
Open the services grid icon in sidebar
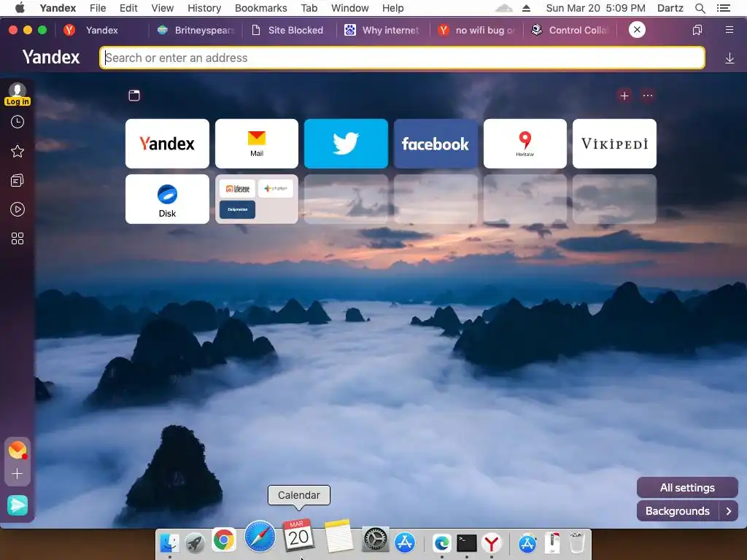coord(18,238)
